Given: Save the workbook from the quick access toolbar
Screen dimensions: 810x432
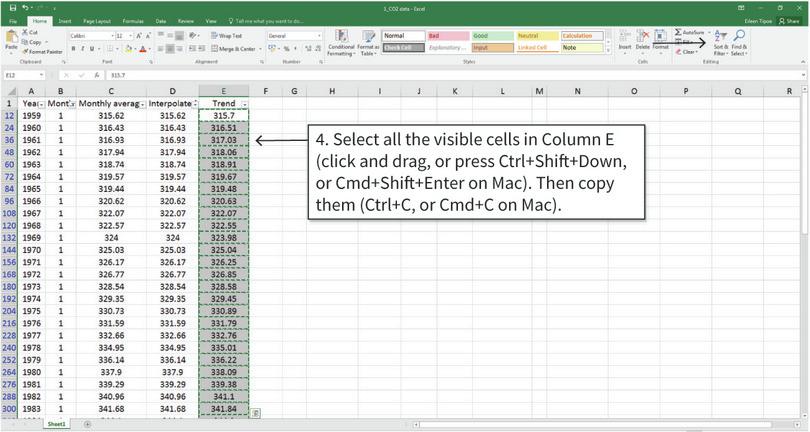Looking at the screenshot, I should [13, 8].
